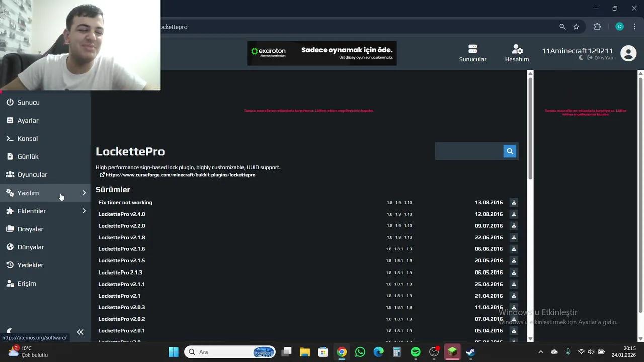Open the weather widget showing 10°C
Image resolution: width=644 pixels, height=362 pixels.
click(x=28, y=351)
